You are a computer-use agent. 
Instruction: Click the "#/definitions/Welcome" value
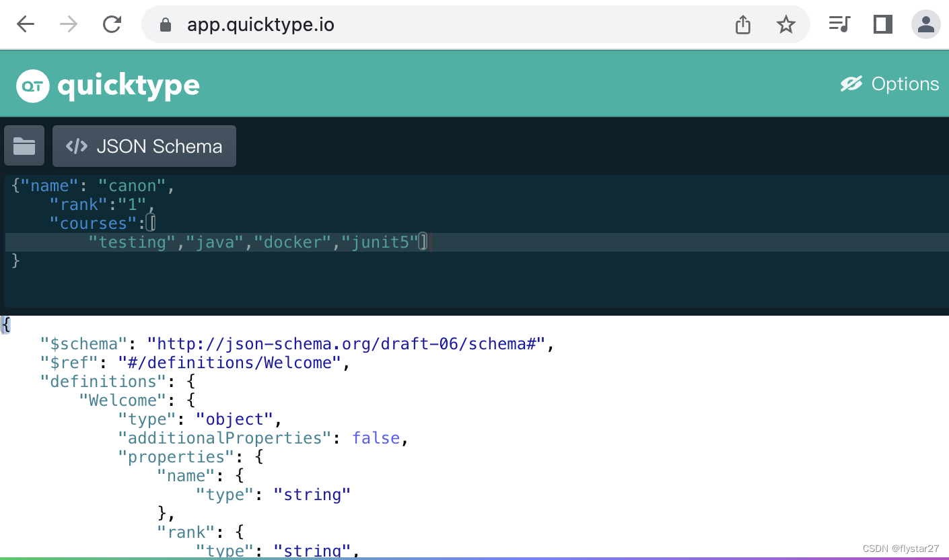[230, 363]
